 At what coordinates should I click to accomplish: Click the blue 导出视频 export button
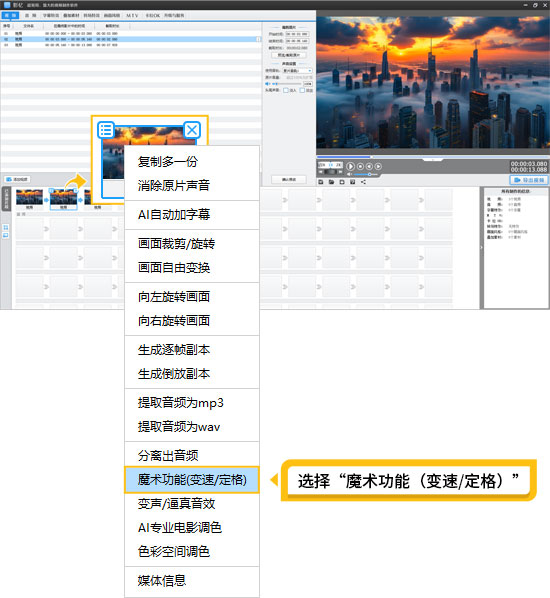coord(529,180)
